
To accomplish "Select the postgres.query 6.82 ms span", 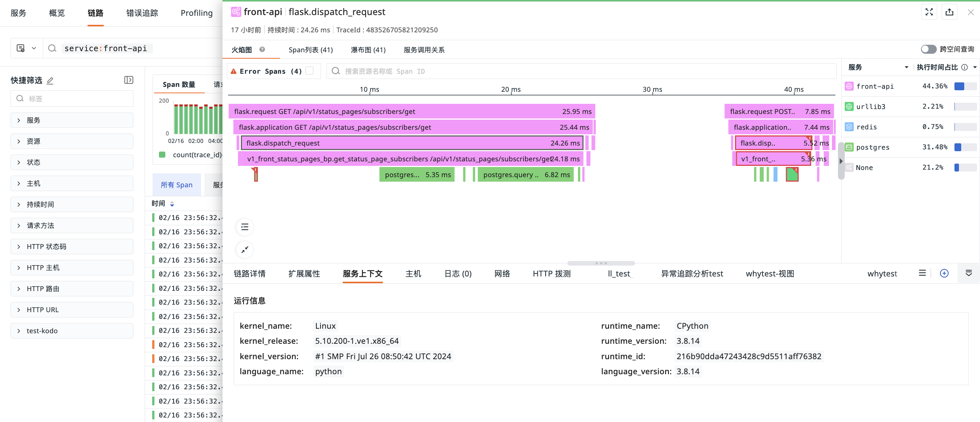I will click(x=525, y=175).
